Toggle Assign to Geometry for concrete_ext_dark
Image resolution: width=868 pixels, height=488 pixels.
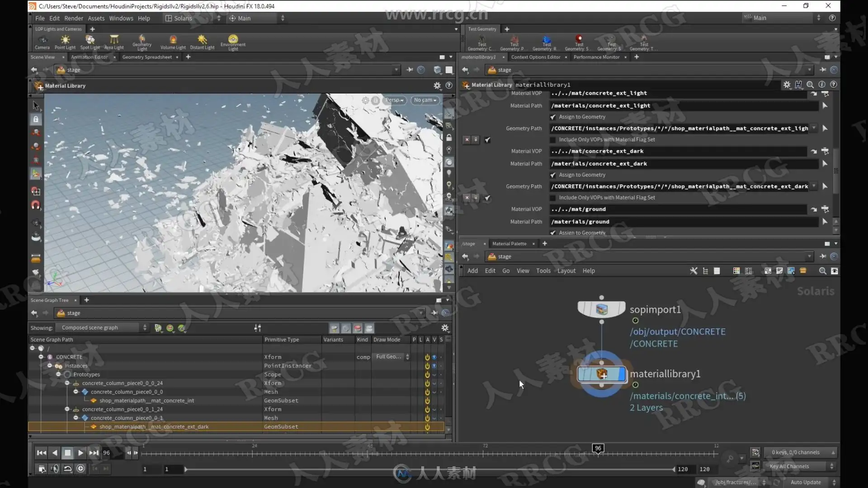553,175
